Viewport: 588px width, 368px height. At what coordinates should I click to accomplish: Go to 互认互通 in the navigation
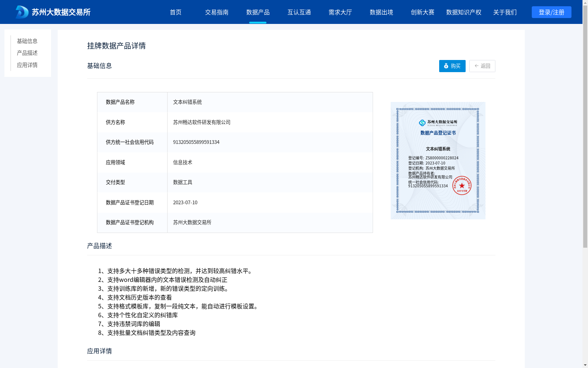pos(299,12)
